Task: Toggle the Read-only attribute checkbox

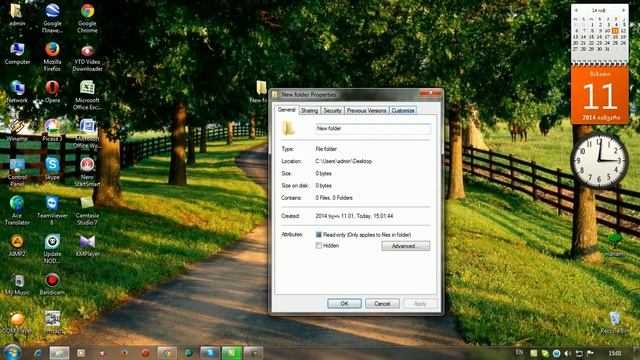Action: (319, 235)
